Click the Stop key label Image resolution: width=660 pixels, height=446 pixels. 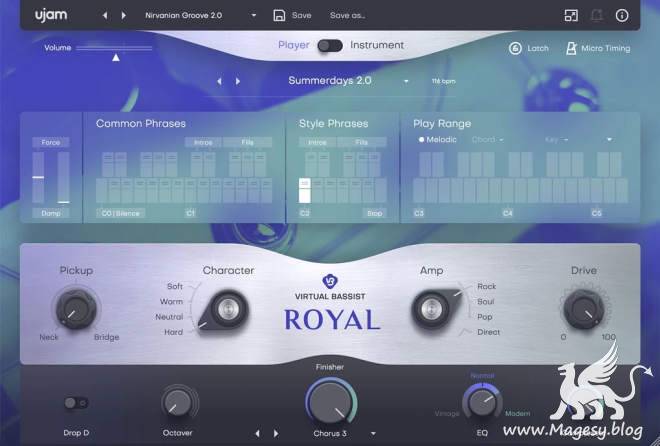point(374,213)
